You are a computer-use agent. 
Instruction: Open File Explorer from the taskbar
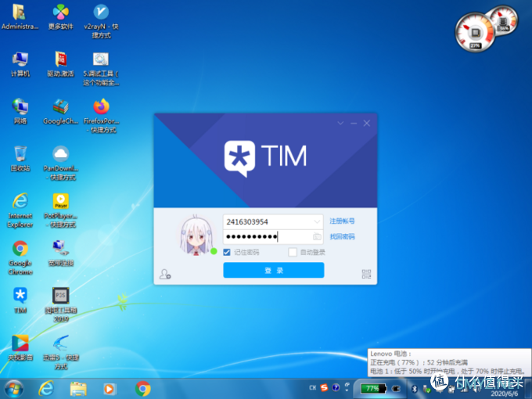pos(78,389)
